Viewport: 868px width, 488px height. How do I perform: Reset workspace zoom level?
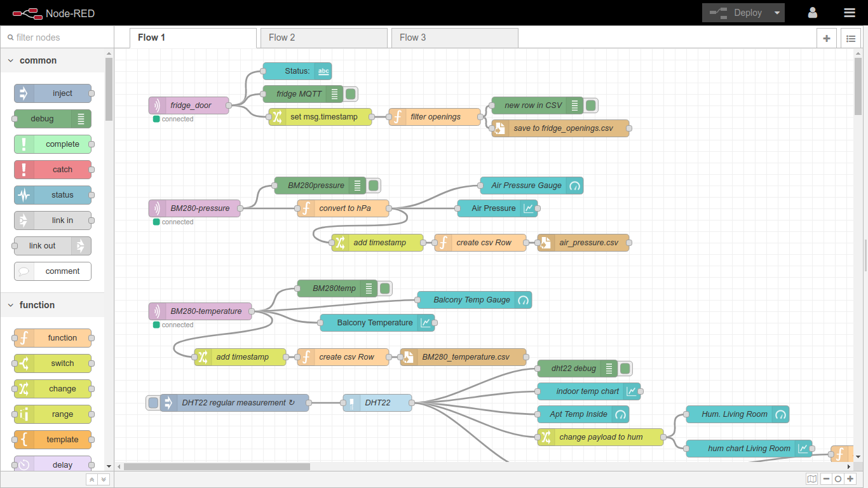pyautogui.click(x=838, y=479)
